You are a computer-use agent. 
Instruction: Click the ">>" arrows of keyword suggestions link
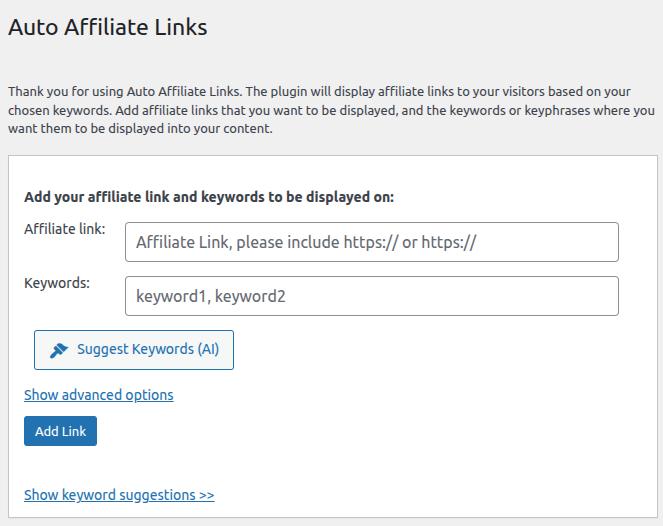(207, 495)
